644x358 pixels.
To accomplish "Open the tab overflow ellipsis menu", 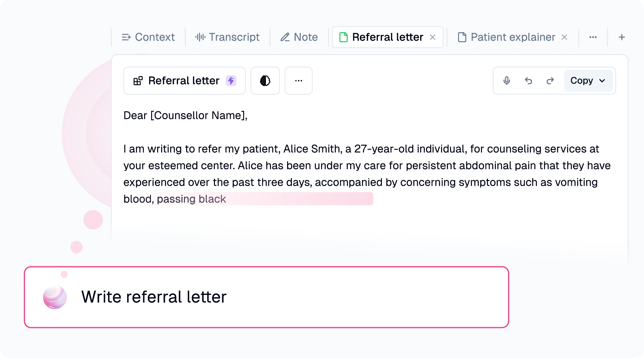I will coord(593,37).
